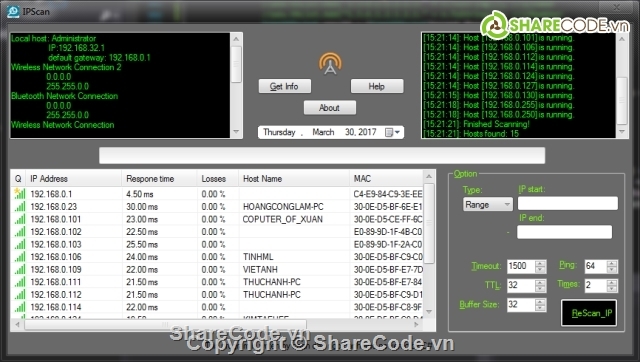
Task: Click signal icon in the 192.168.0.101 row
Action: 19,219
